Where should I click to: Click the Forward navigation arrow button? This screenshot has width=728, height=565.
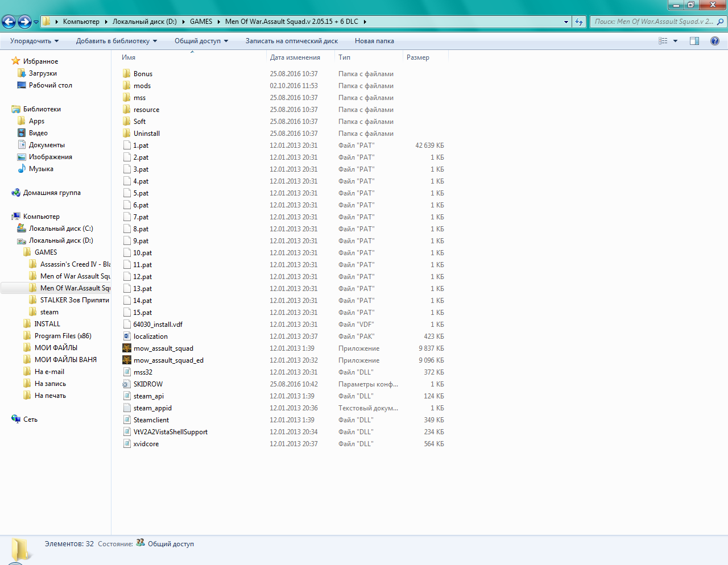coord(24,22)
